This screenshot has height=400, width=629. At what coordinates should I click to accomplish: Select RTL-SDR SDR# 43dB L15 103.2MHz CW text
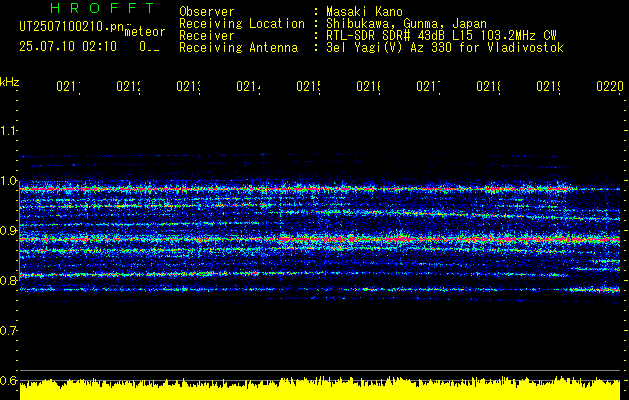click(441, 36)
